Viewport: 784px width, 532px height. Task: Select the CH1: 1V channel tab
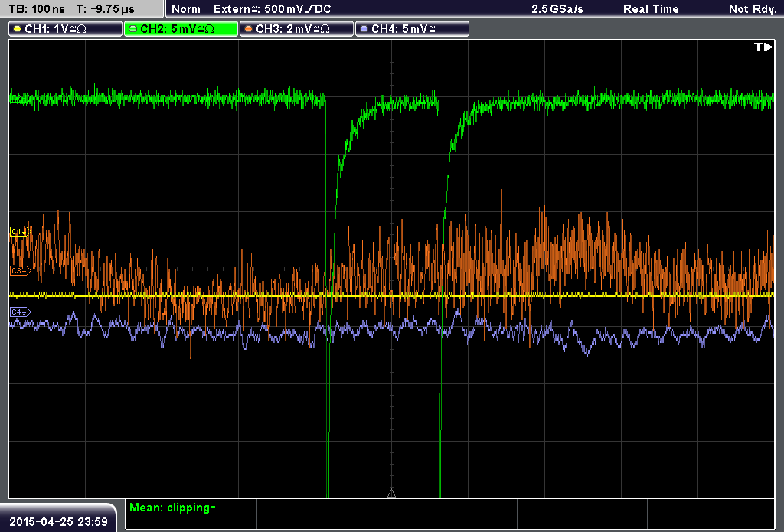66,29
